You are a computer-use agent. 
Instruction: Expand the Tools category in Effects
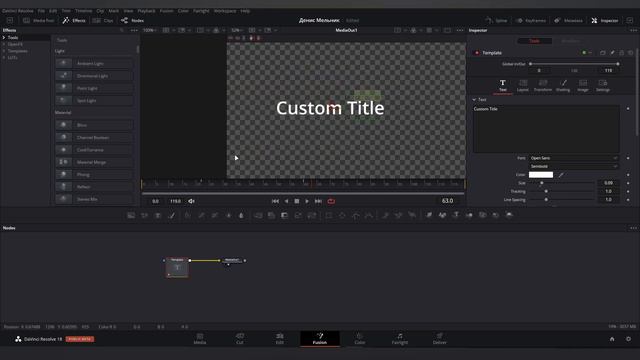[x=4, y=38]
